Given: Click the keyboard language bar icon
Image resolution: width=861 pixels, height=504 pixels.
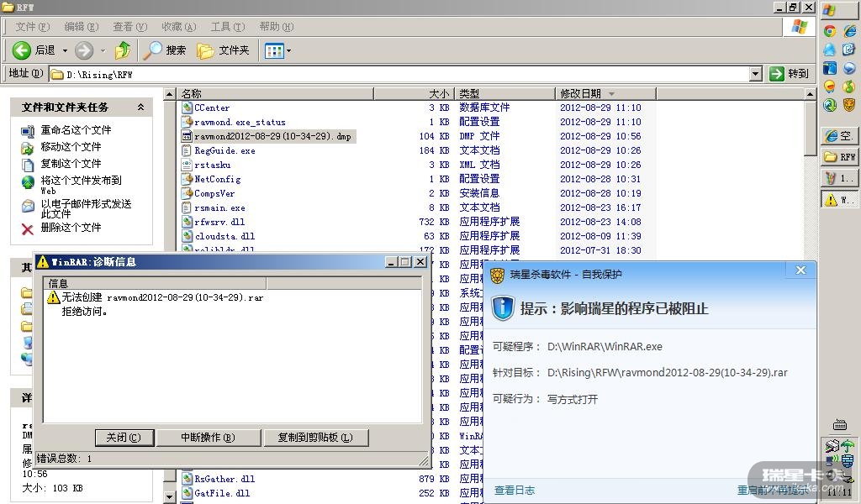Looking at the screenshot, I should (840, 424).
